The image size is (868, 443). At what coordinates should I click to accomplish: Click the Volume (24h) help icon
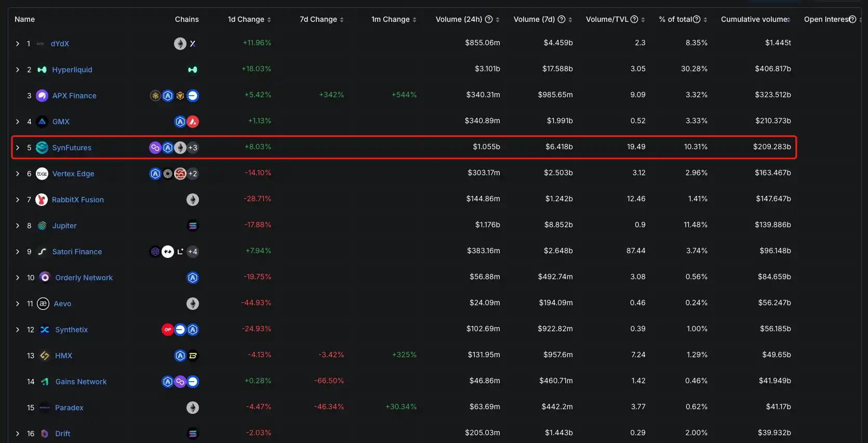tap(488, 19)
